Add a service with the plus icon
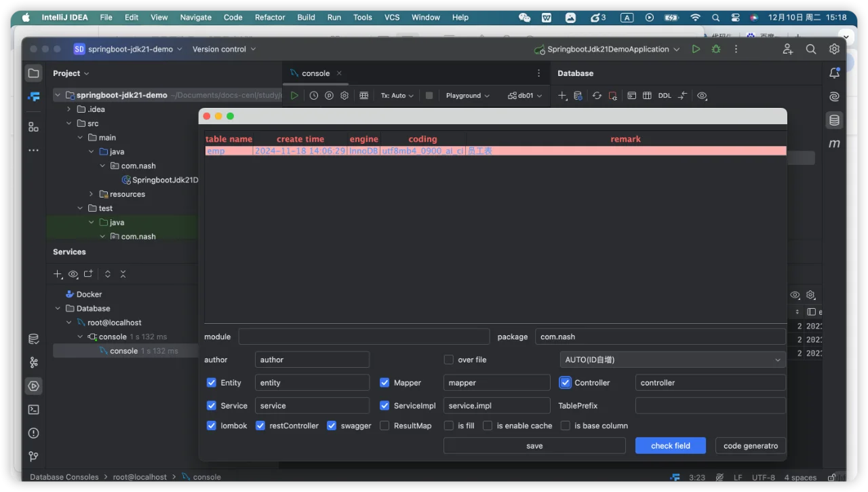Image resolution: width=868 pixels, height=492 pixels. [x=58, y=274]
